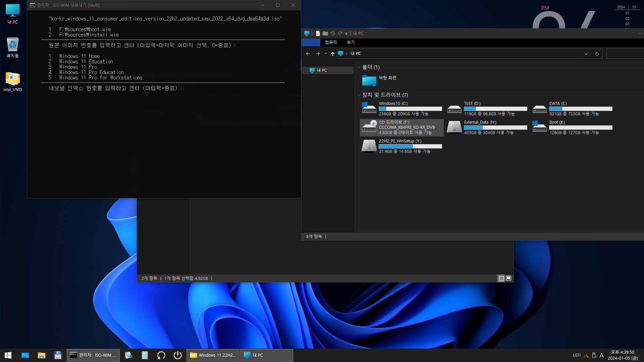Click the properties checkmark quick access icon
Screen dimensions: 644x362
pos(318,34)
